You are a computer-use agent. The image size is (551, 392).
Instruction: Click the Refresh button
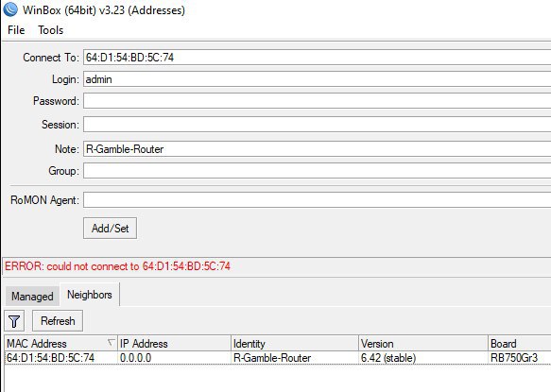click(x=58, y=321)
